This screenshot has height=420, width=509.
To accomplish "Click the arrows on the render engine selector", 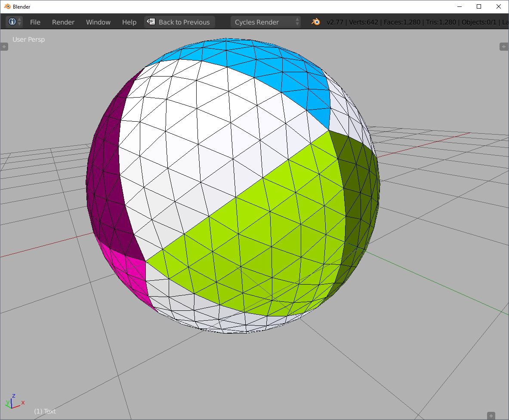I will (297, 22).
